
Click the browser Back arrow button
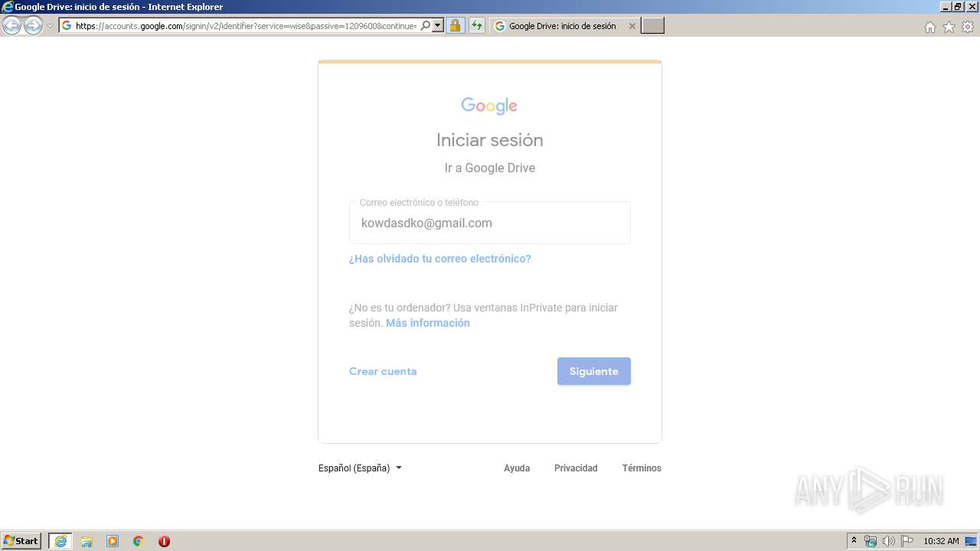[x=11, y=26]
